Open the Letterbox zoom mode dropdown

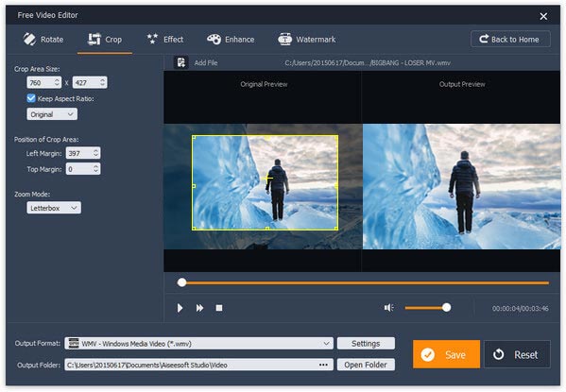54,208
